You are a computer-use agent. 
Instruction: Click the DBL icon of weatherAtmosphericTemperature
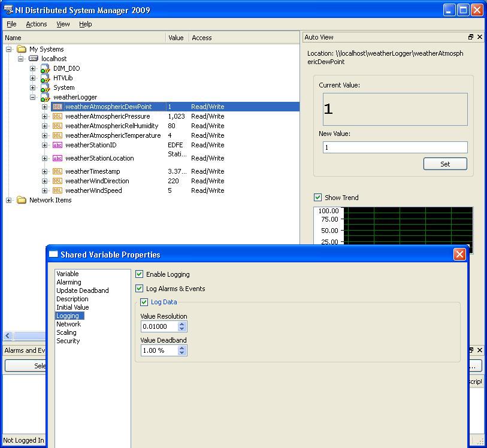[57, 136]
